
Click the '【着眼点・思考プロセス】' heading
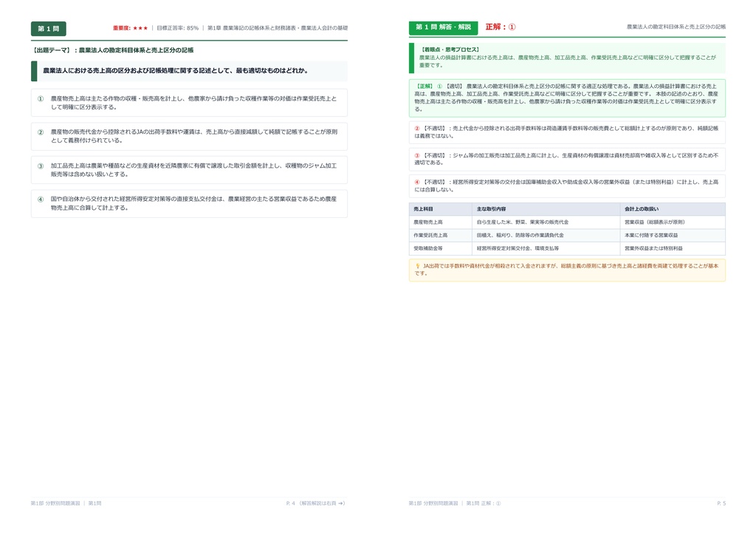[x=450, y=50]
